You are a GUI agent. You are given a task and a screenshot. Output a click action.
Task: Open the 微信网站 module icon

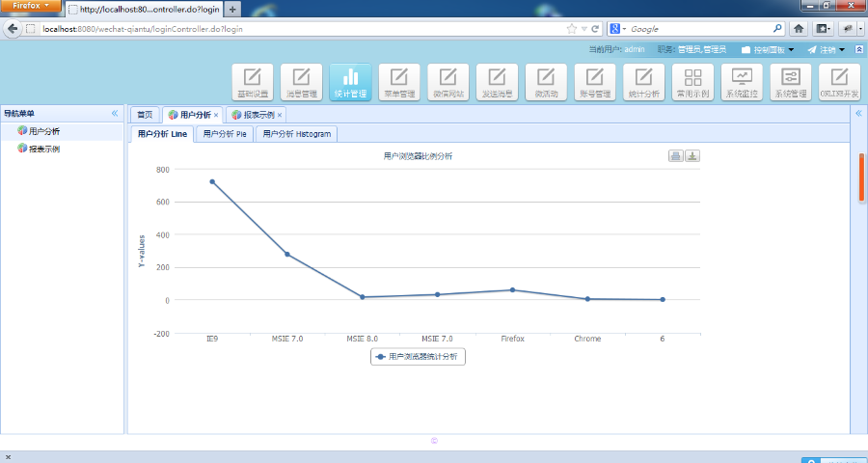pos(448,82)
